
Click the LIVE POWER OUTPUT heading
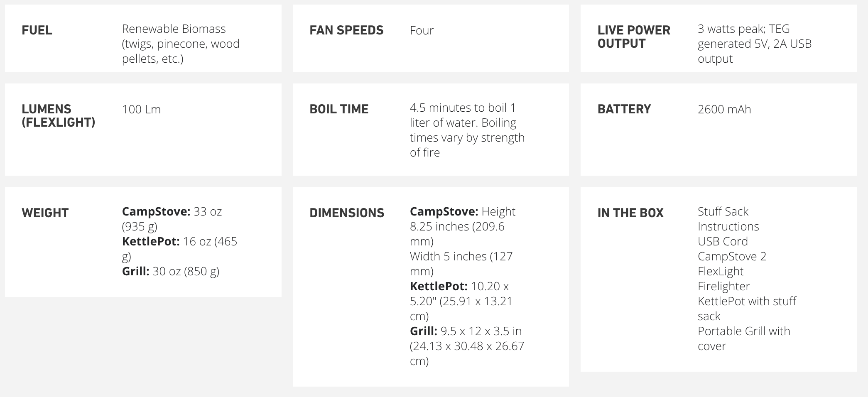point(633,37)
